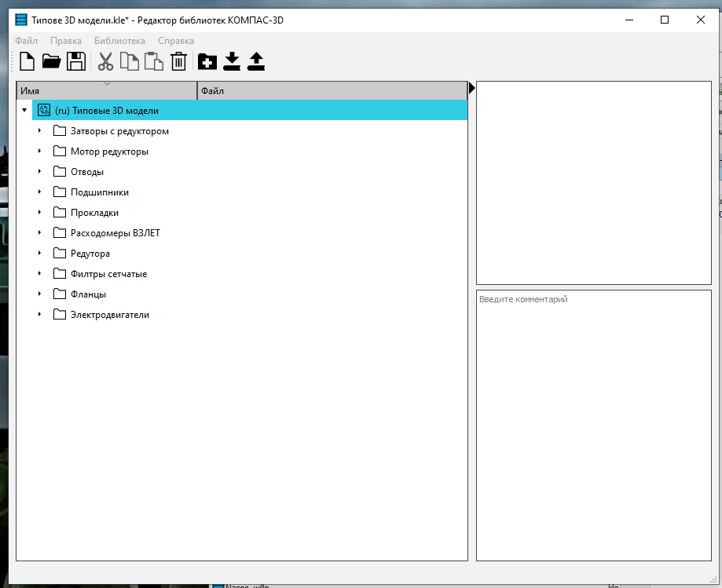Click the library icon of Типовые 3D модели

(44, 110)
